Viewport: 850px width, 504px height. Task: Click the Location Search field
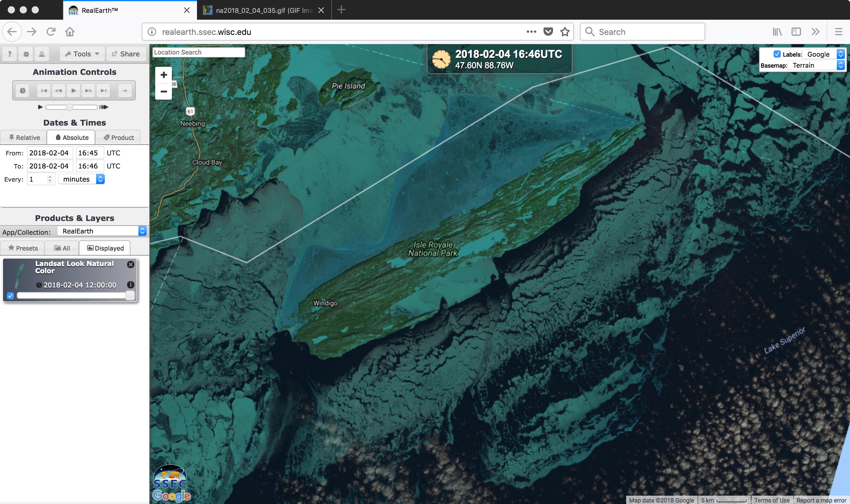(198, 52)
